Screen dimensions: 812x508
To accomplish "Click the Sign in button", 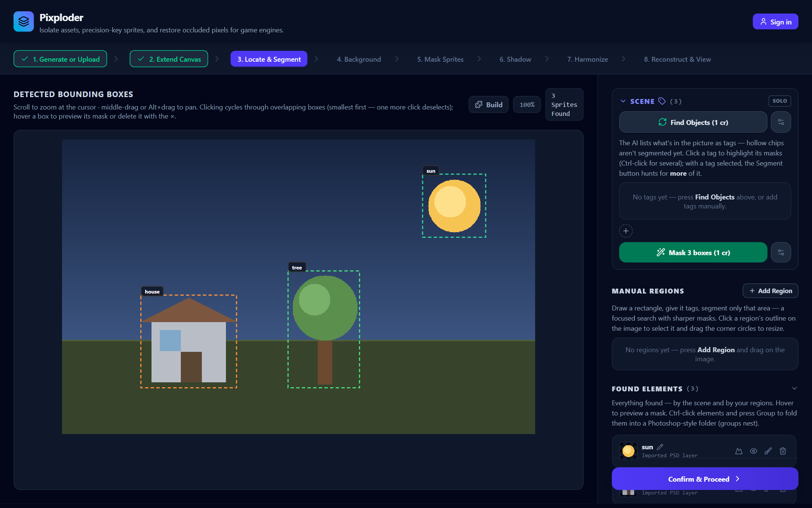I will click(775, 22).
